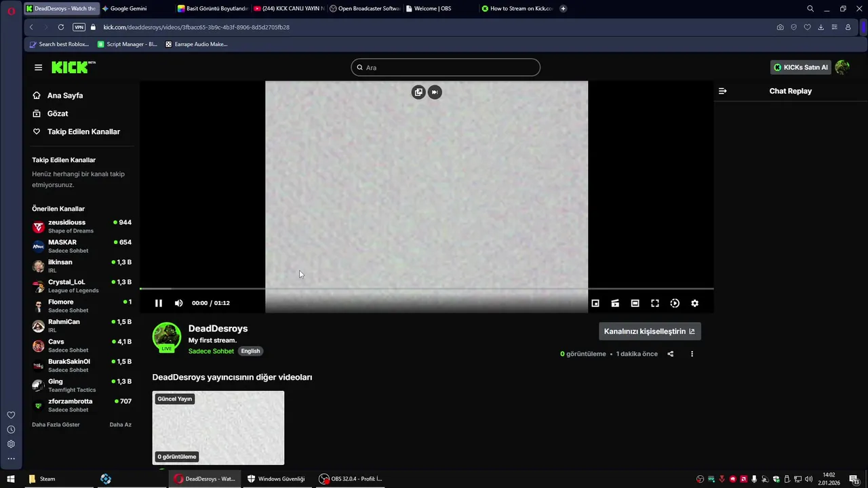
Task: Open Cavs recommended channel
Action: coord(82,346)
